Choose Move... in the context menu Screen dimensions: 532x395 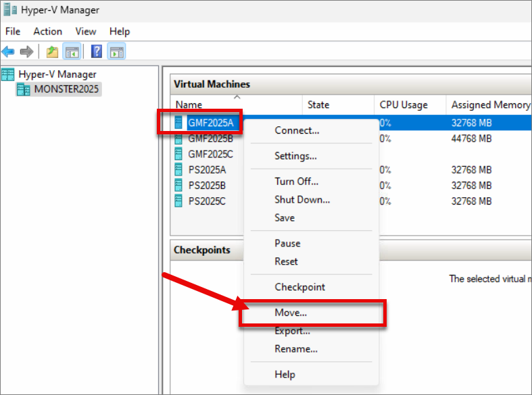tap(311, 313)
